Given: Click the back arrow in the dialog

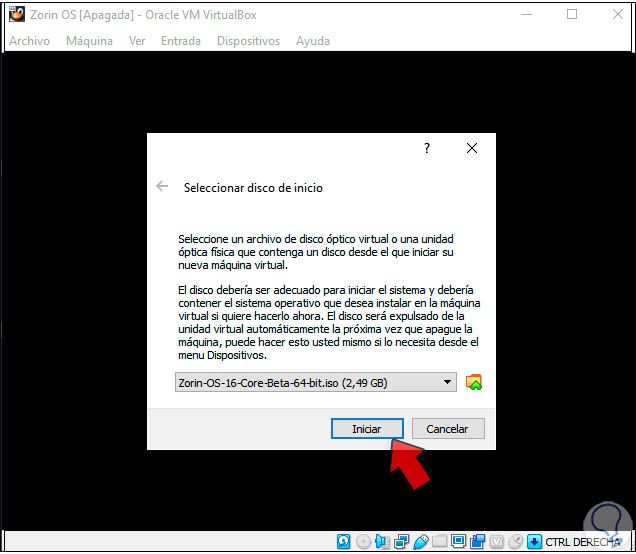Looking at the screenshot, I should 162,186.
